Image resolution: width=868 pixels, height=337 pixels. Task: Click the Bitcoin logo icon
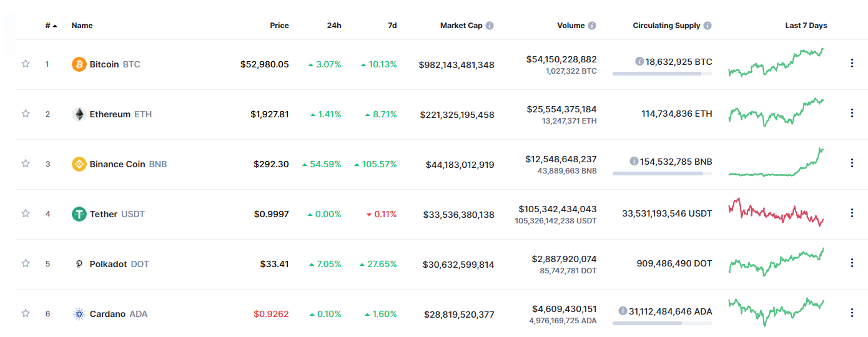(x=79, y=64)
